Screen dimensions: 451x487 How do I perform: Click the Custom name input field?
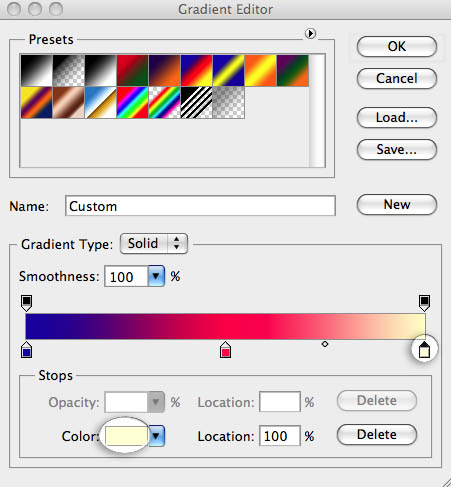coord(200,206)
